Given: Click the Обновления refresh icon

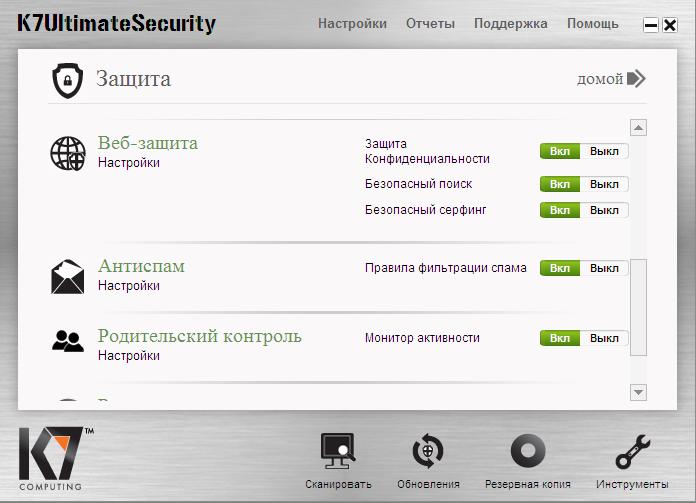Looking at the screenshot, I should pos(428,451).
